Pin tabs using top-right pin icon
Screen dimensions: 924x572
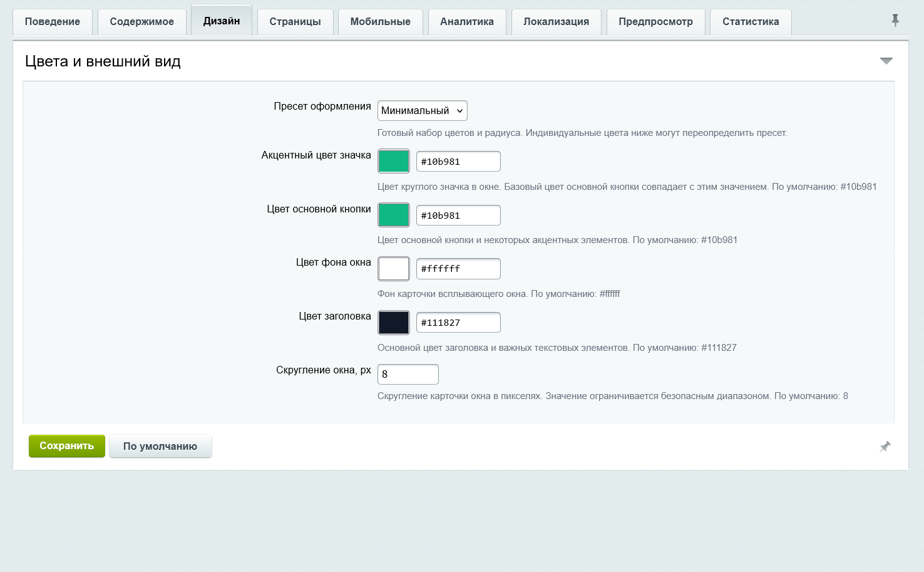[895, 21]
